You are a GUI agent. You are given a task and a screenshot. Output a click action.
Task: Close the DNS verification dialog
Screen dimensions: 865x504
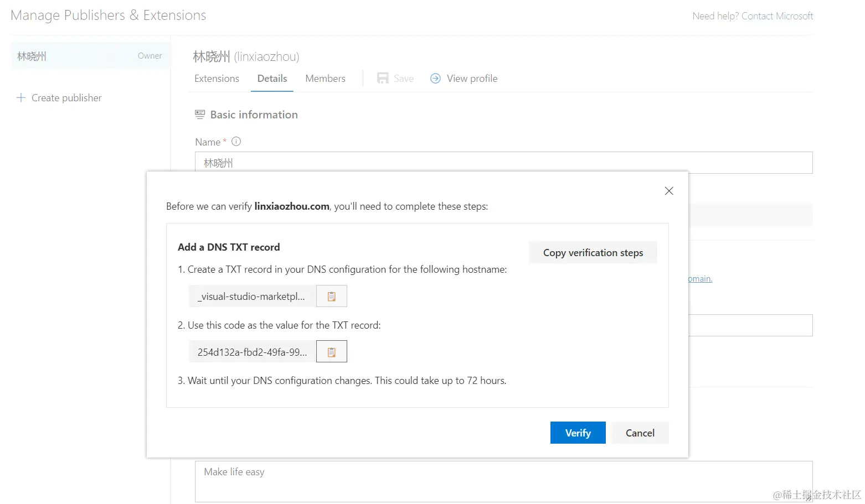(669, 191)
